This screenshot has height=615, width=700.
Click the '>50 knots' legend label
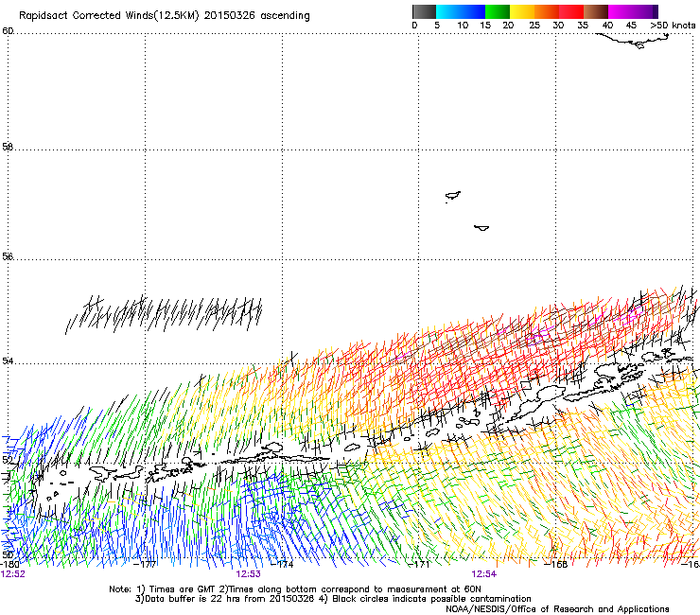pos(673,26)
